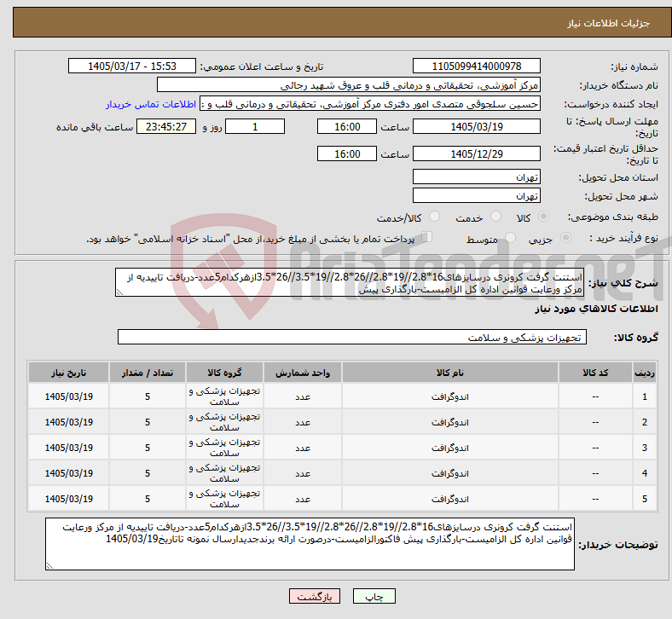Click the چاپ print button
The height and width of the screenshot is (619, 672).
(x=374, y=596)
